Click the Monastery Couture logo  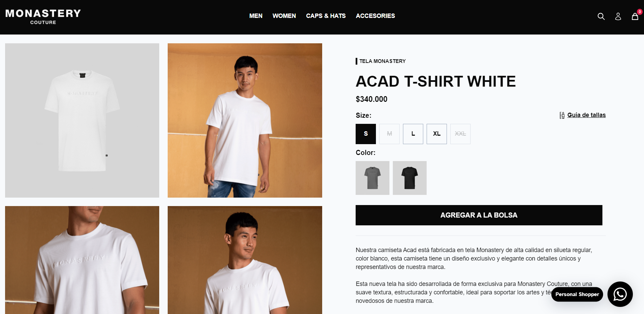pyautogui.click(x=43, y=17)
